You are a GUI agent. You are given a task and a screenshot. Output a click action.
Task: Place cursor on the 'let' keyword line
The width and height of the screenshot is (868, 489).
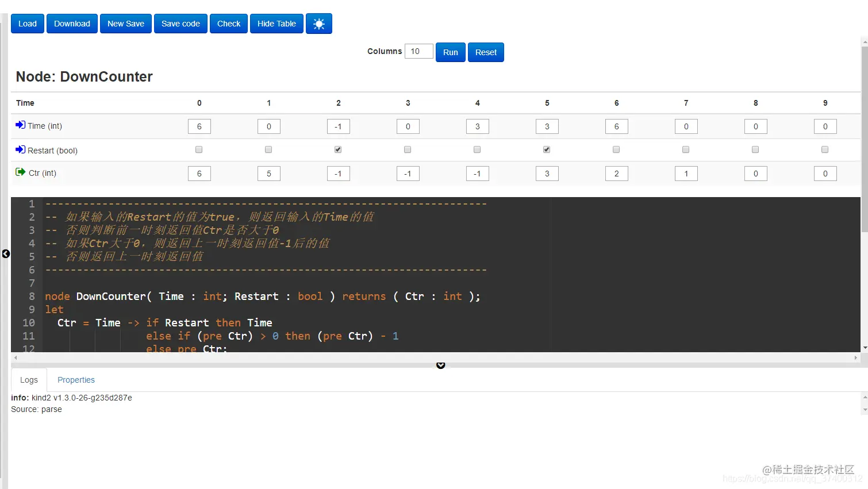[x=54, y=310]
